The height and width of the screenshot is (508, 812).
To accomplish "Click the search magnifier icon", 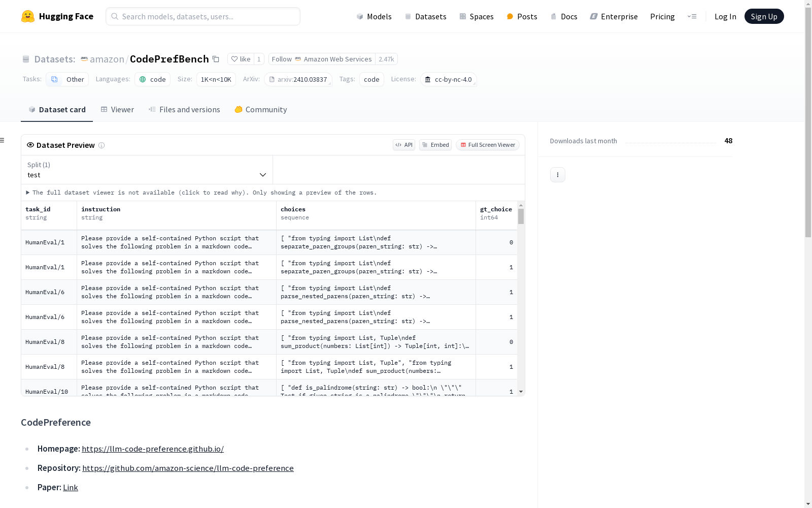I will (x=115, y=16).
